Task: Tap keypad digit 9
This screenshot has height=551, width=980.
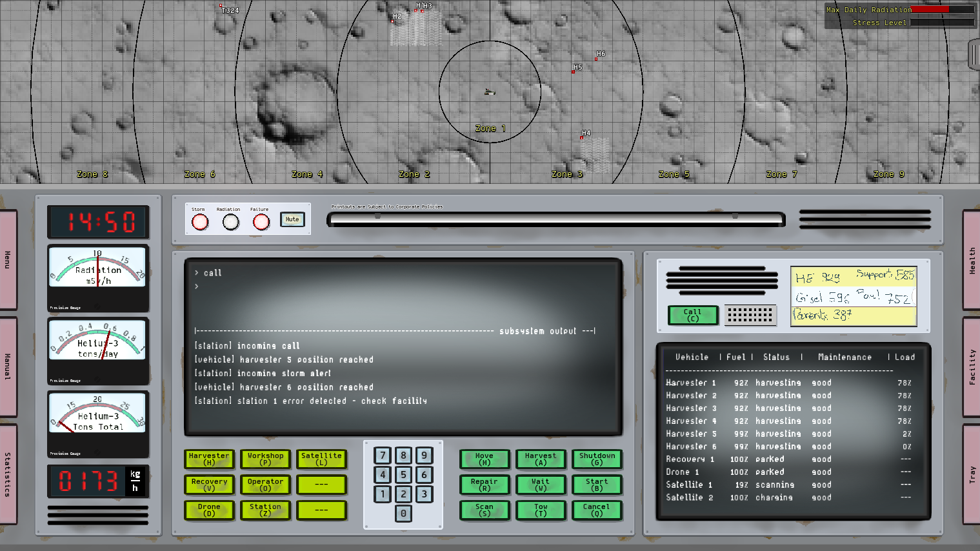Action: [424, 456]
